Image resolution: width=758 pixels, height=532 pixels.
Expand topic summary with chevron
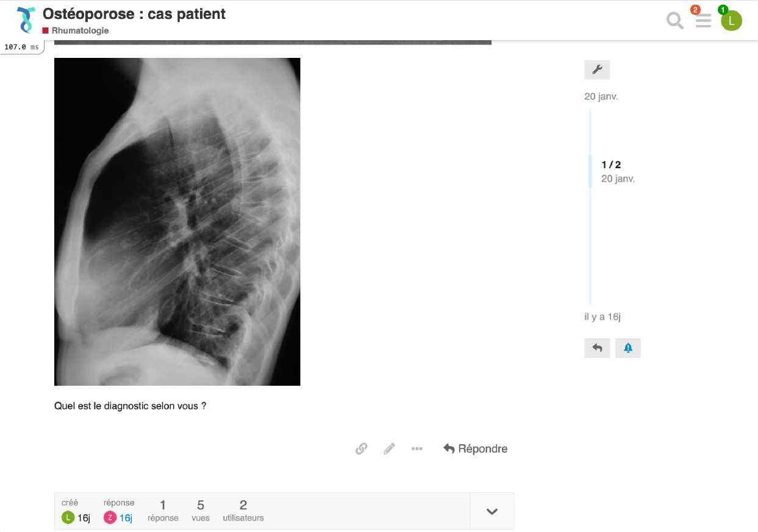point(492,511)
